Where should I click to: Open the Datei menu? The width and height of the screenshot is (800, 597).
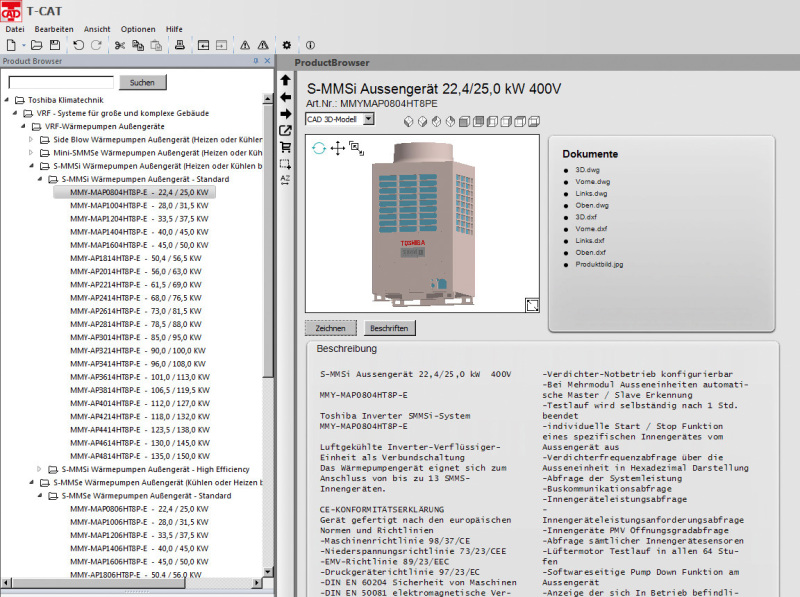click(x=15, y=29)
